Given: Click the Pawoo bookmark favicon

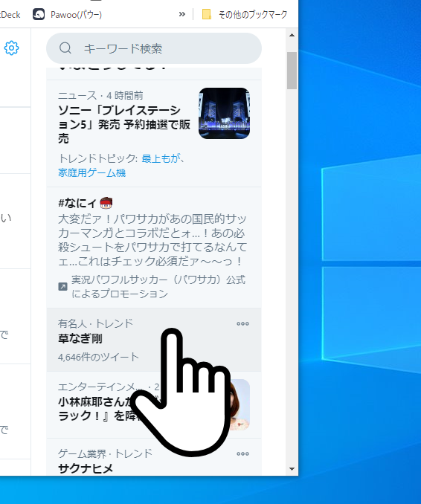Looking at the screenshot, I should pos(39,14).
